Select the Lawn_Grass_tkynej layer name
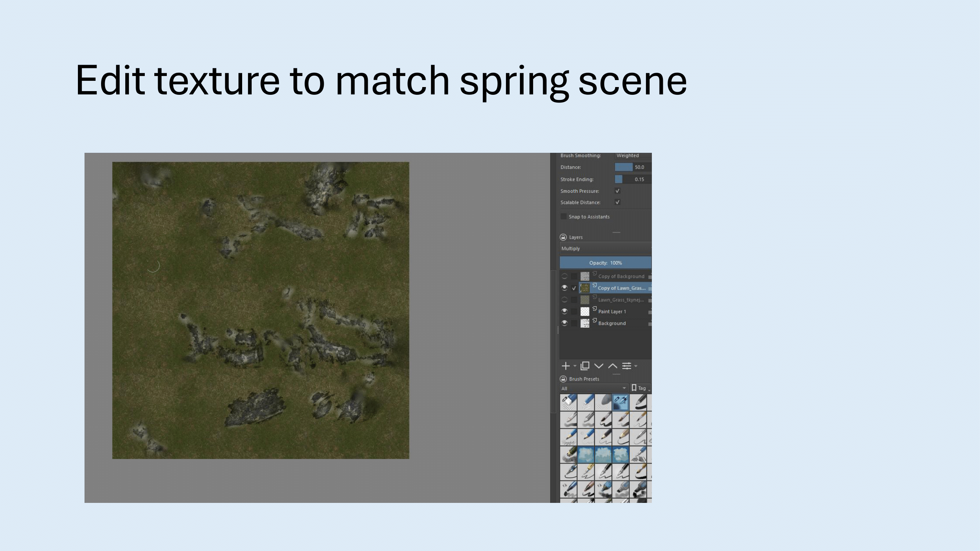980x551 pixels. [x=621, y=300]
